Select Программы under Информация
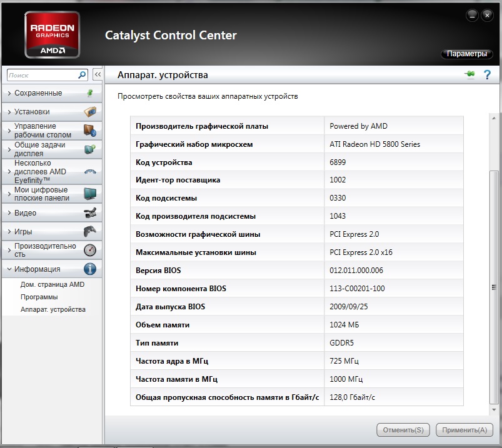 39,297
